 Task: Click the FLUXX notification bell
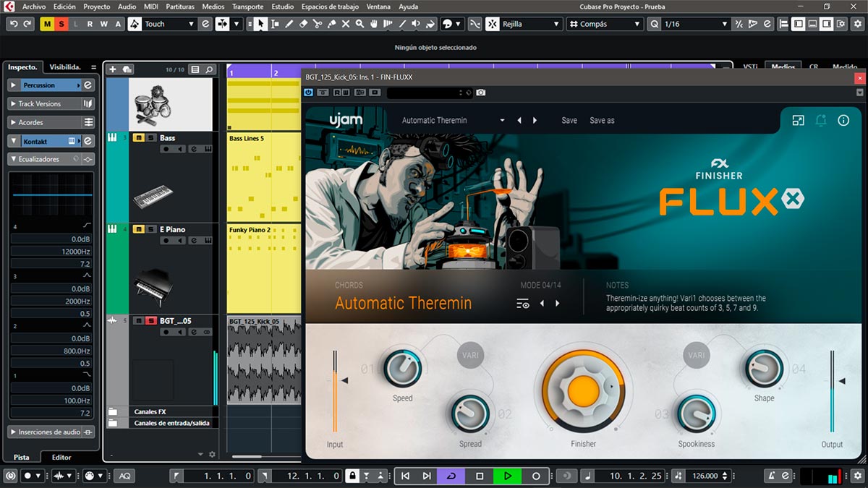click(821, 121)
